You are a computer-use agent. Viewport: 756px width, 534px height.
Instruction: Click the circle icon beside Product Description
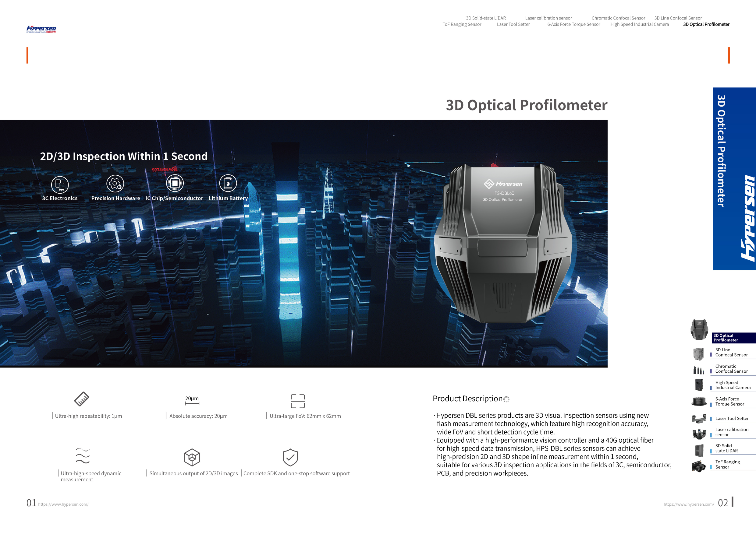point(506,399)
